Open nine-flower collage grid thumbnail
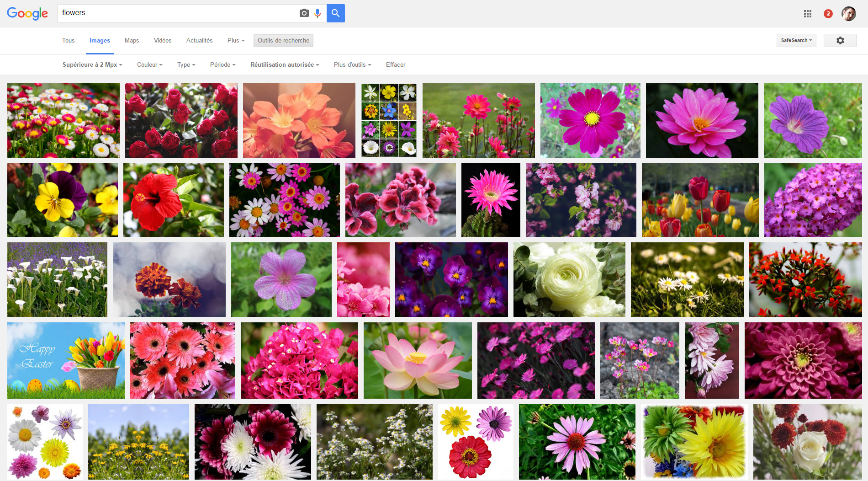Screen dimensions: 868x481 point(389,120)
